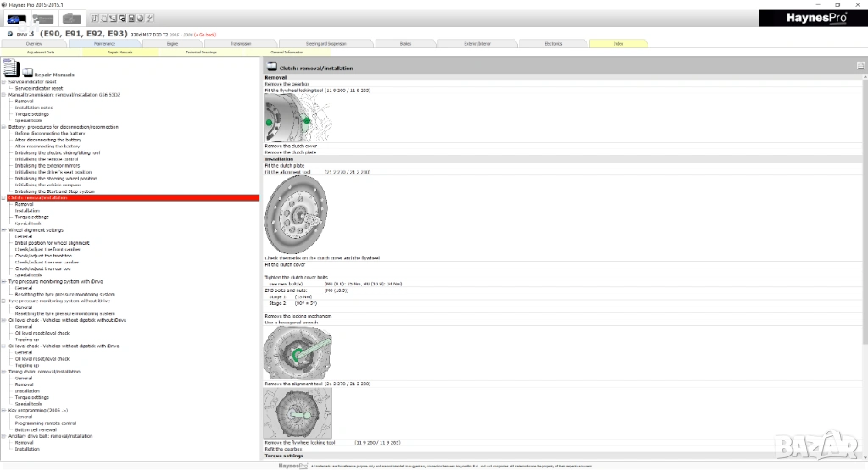Collapse the Wheel alignment settings node
This screenshot has width=868, height=470.
[x=3, y=229]
